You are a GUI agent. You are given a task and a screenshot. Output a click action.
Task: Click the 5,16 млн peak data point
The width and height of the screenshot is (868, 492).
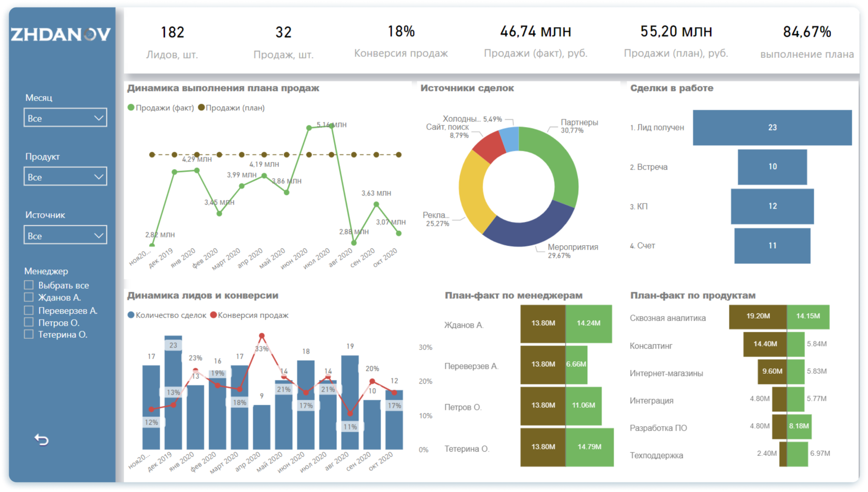331,125
